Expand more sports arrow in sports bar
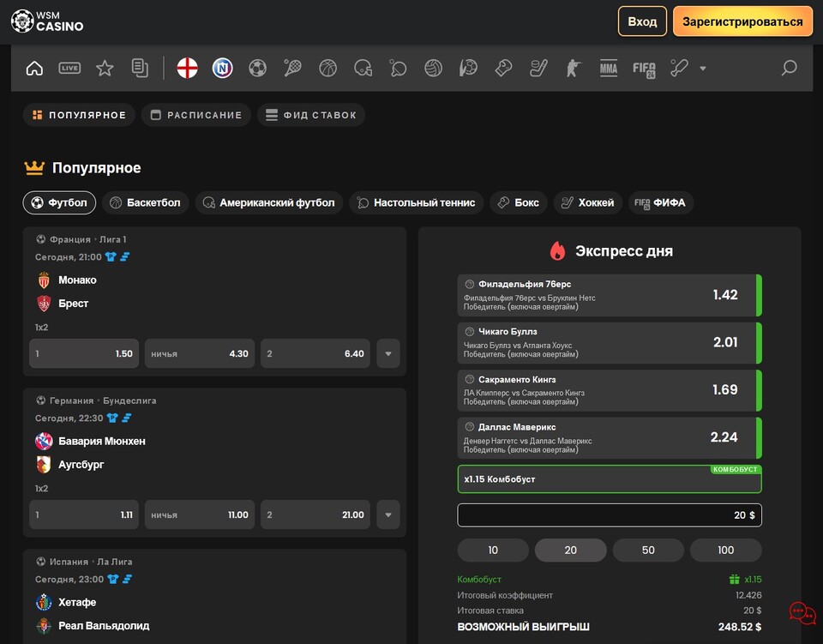Screen dimensions: 823x644 coord(703,69)
